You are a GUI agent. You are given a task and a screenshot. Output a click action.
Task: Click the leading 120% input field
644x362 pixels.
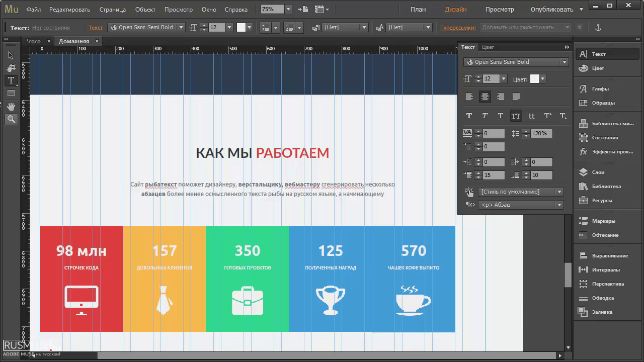click(541, 134)
